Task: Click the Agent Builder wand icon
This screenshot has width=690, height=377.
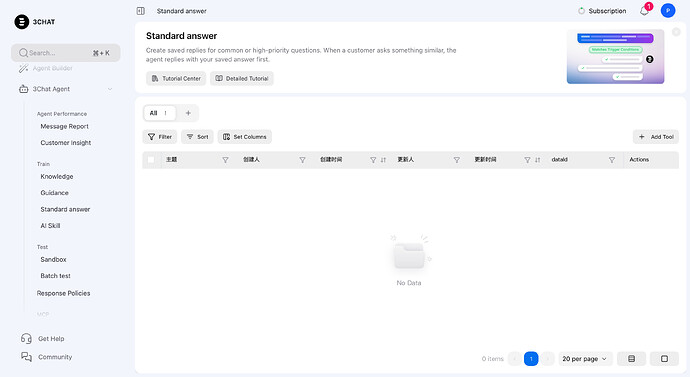Action: click(x=23, y=68)
